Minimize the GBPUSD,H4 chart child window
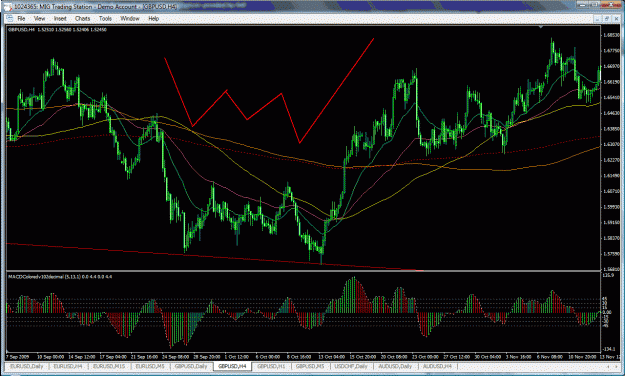The image size is (625, 376). tap(597, 19)
